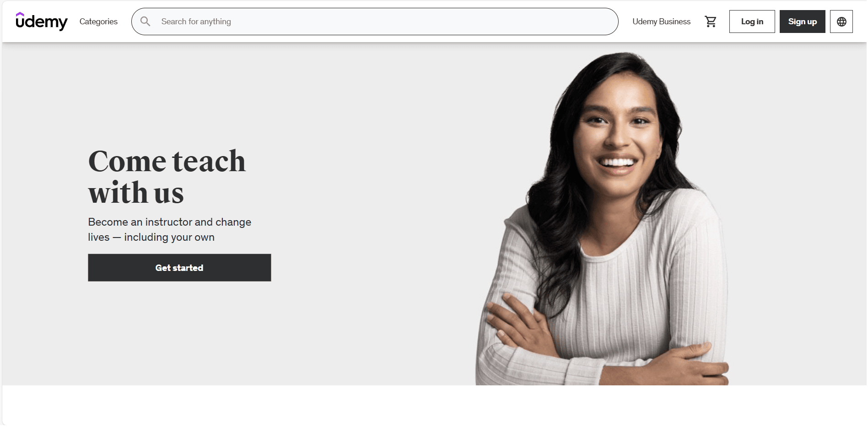
Task: Click the Become an instructor subtitle text
Action: click(x=170, y=230)
